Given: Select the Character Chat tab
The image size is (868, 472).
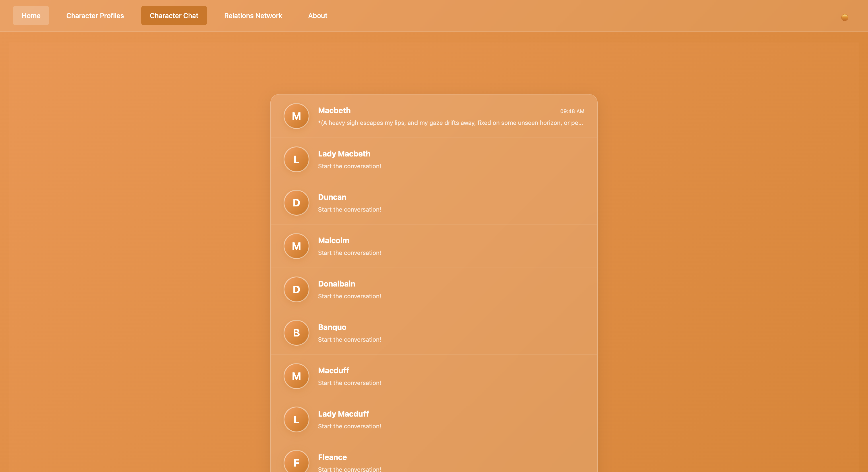Looking at the screenshot, I should (174, 16).
